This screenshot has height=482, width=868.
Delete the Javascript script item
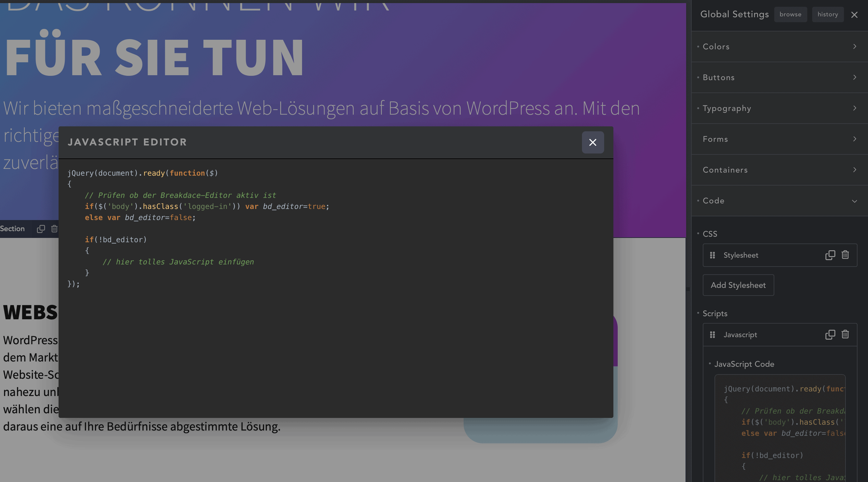[x=845, y=334]
